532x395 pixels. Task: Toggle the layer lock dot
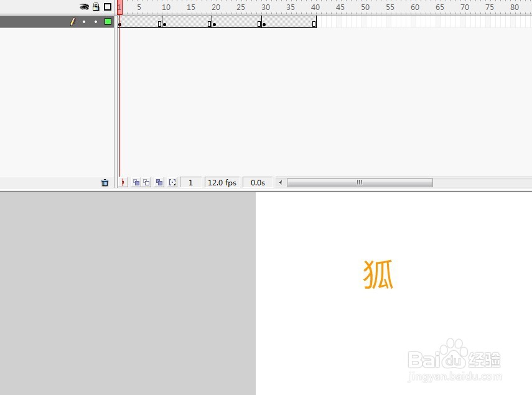click(96, 22)
